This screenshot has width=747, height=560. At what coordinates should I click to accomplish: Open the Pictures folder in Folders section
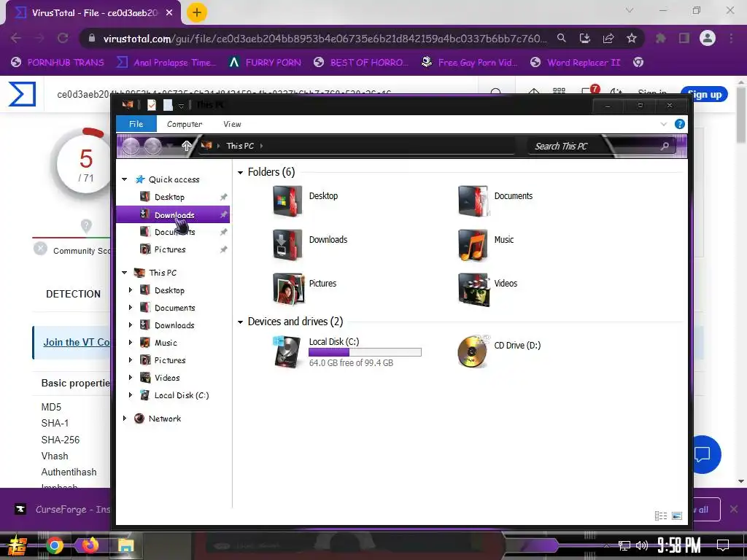pos(288,289)
